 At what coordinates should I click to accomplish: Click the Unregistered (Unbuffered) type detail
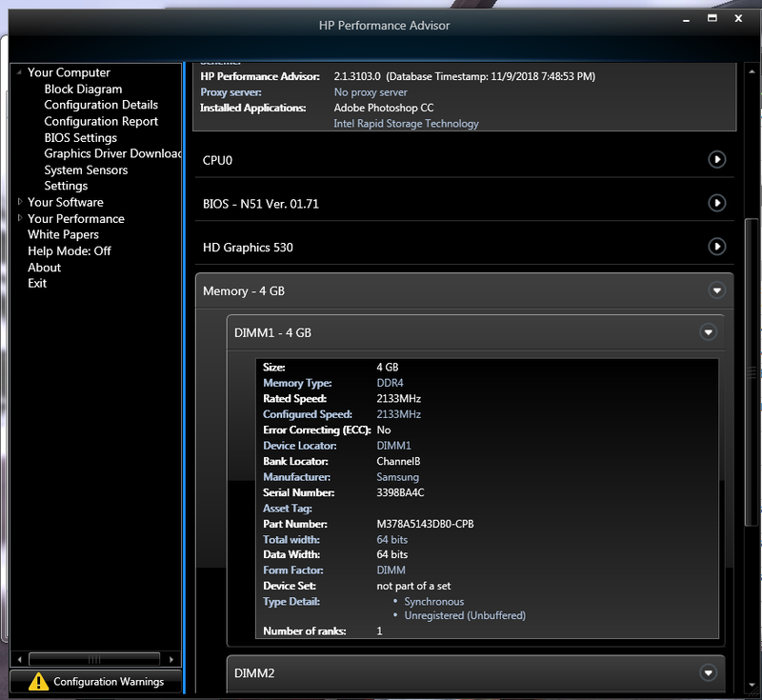click(x=465, y=616)
